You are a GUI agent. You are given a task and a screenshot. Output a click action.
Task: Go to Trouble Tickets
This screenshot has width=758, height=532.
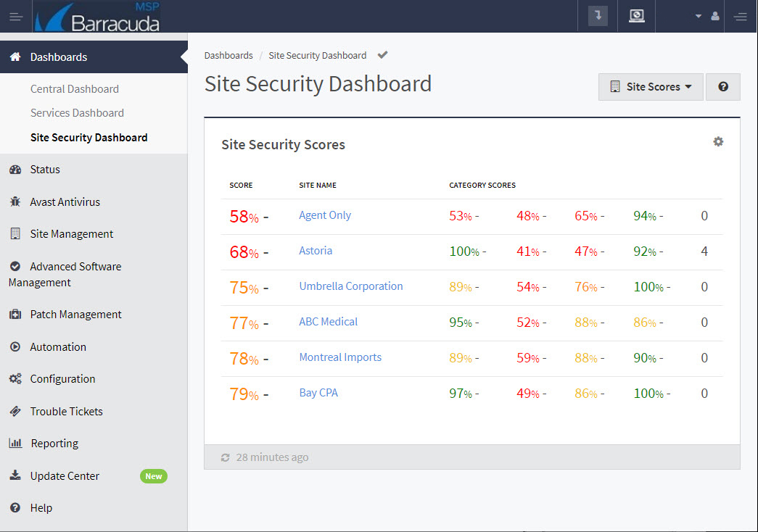click(x=66, y=411)
